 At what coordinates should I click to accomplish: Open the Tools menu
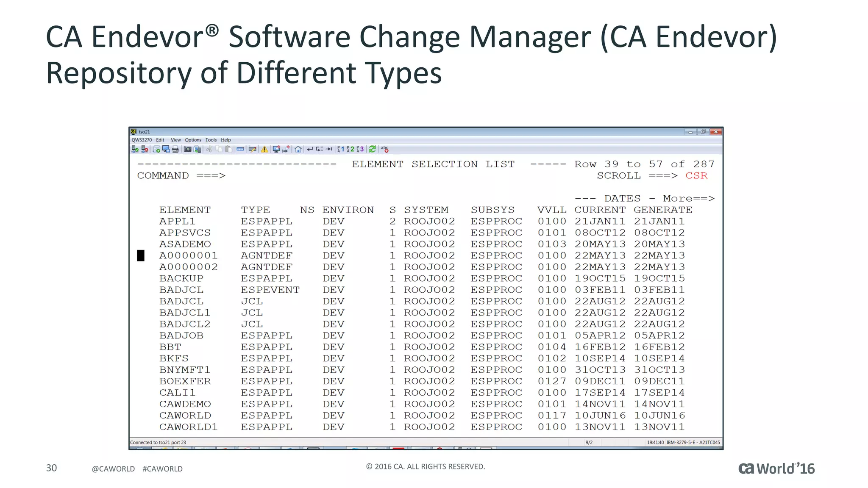[x=211, y=140]
